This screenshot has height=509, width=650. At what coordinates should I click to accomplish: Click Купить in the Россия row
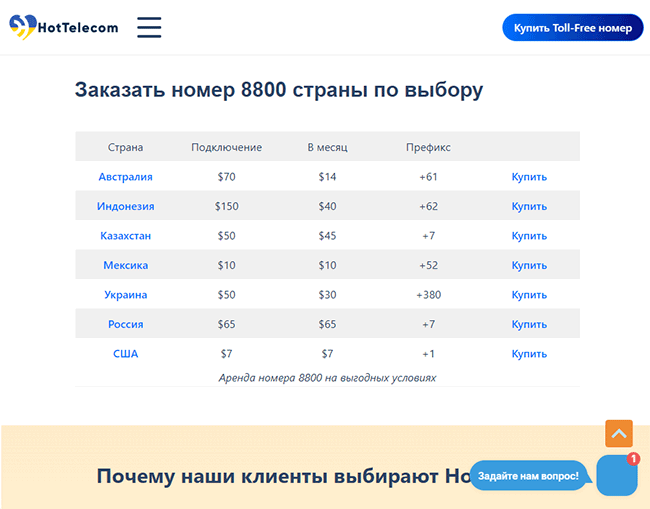tap(529, 324)
